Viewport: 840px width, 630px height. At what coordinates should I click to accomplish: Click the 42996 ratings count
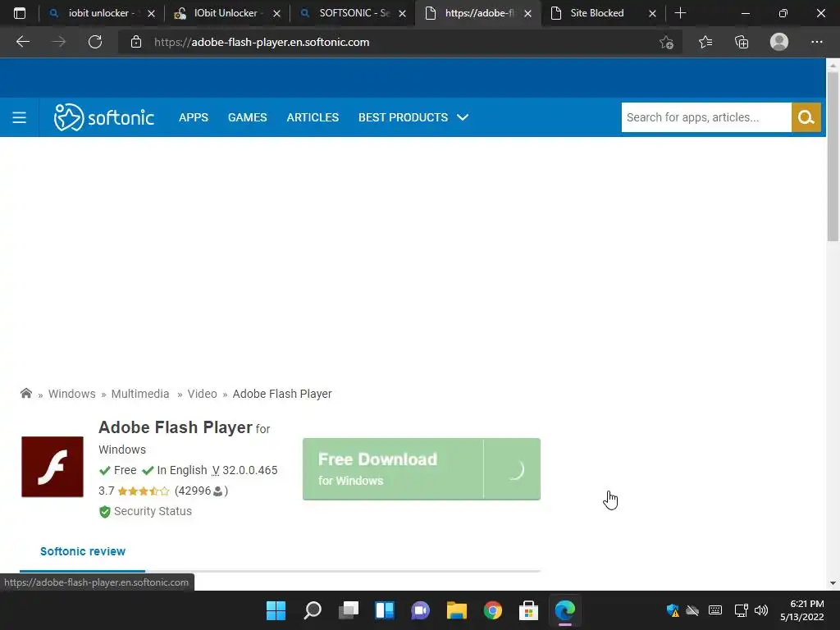coord(202,491)
